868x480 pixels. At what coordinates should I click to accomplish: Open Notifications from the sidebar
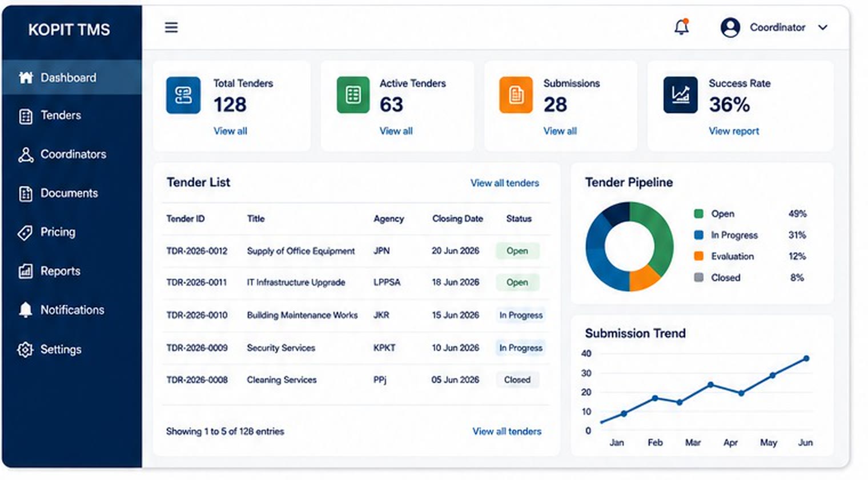coord(71,310)
